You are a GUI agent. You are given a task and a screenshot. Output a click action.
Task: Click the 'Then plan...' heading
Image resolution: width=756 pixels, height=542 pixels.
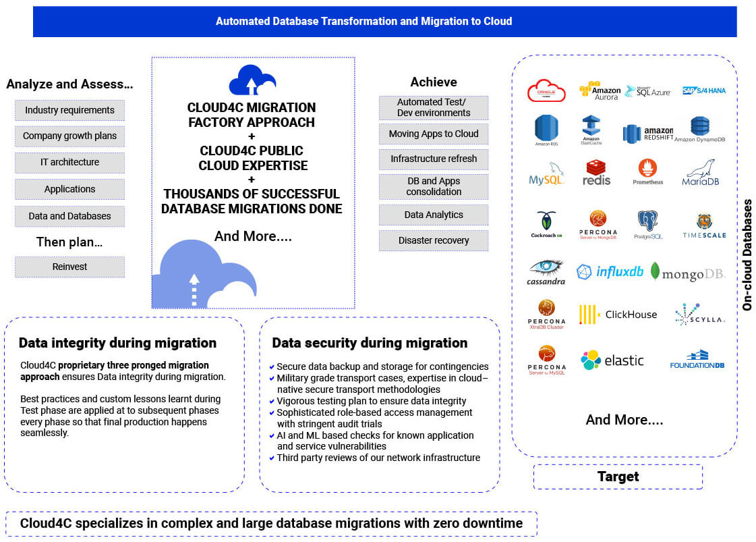tap(69, 242)
